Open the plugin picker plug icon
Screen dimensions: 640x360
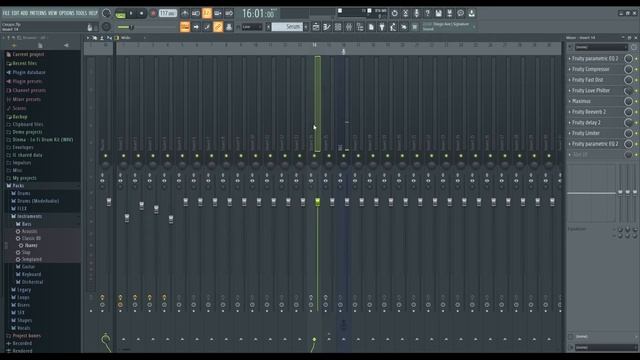pos(382,27)
